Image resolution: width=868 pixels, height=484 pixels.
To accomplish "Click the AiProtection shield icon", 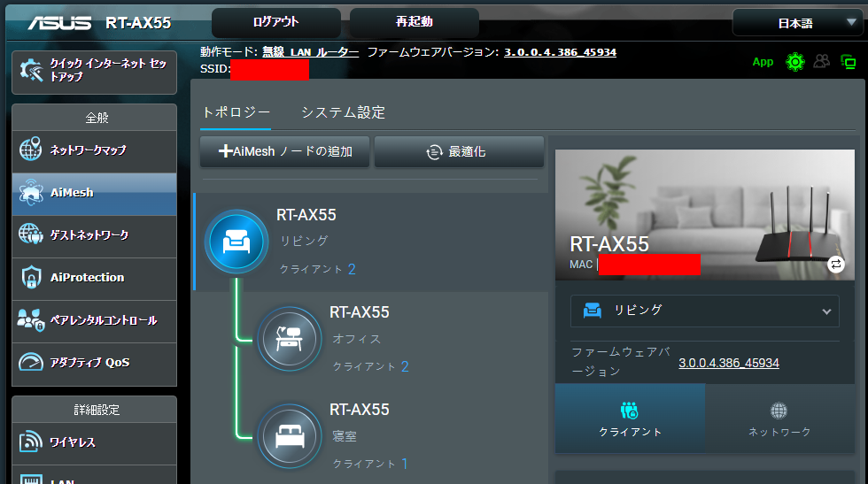I will click(31, 277).
